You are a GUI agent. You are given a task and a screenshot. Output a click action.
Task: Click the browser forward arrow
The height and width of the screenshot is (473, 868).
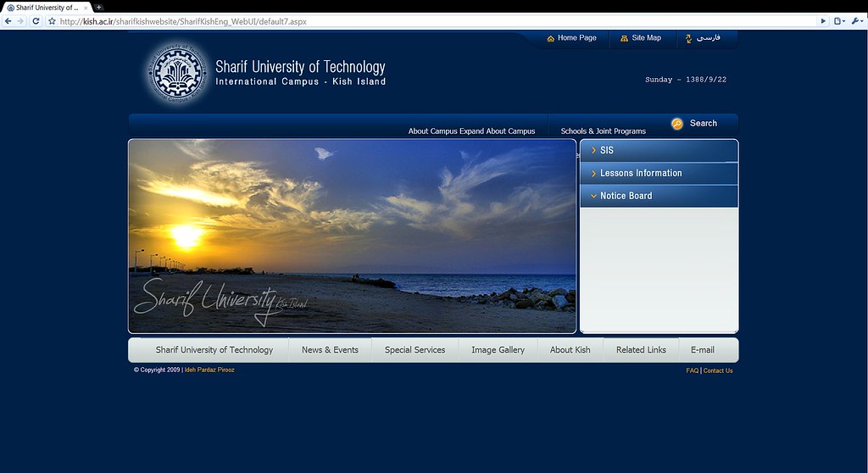click(x=20, y=20)
